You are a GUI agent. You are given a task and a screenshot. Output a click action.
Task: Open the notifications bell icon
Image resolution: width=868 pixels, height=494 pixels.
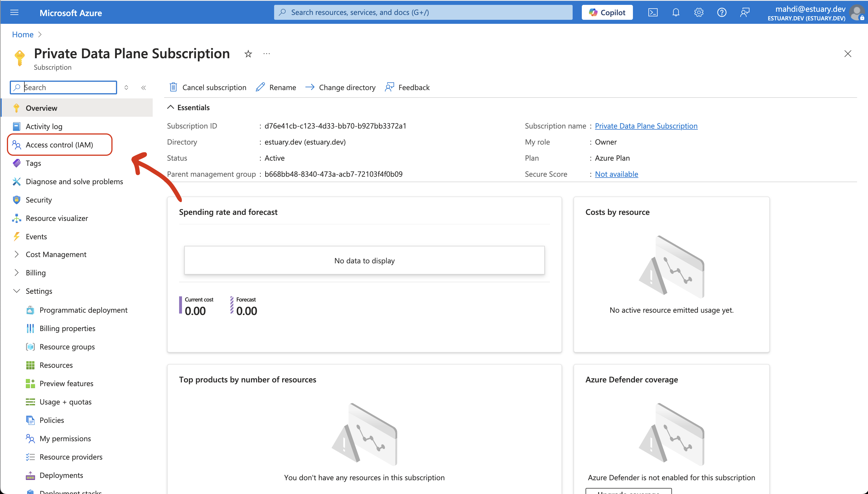pos(675,12)
